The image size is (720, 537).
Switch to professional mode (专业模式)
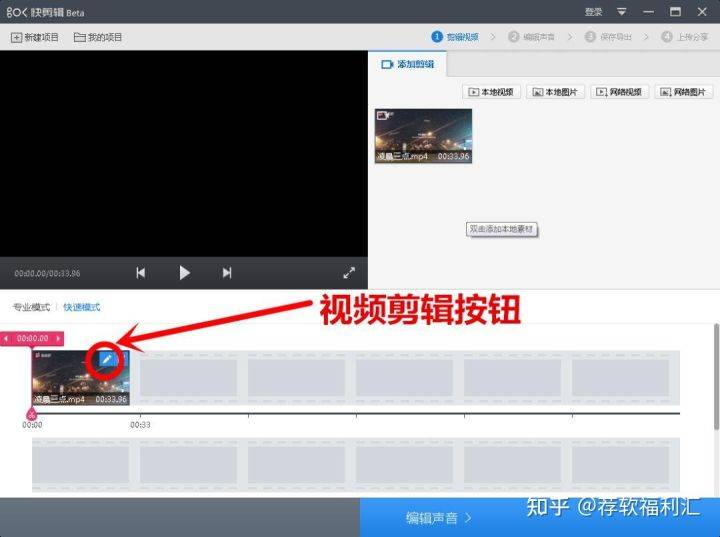(x=31, y=307)
